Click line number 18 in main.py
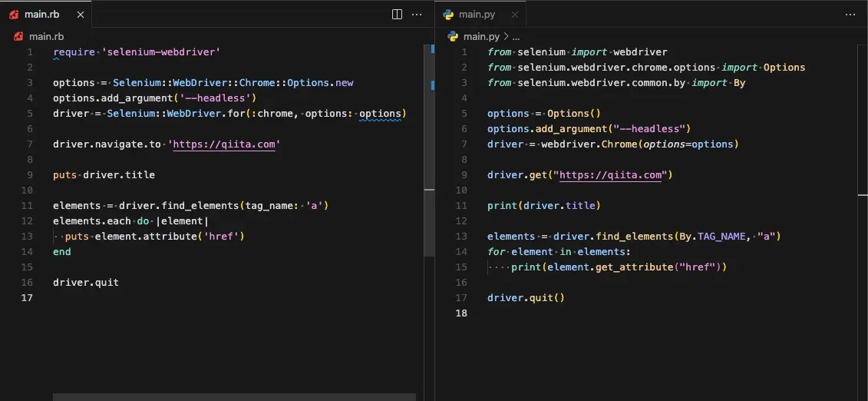Viewport: 868px width, 401px height. pyautogui.click(x=461, y=313)
